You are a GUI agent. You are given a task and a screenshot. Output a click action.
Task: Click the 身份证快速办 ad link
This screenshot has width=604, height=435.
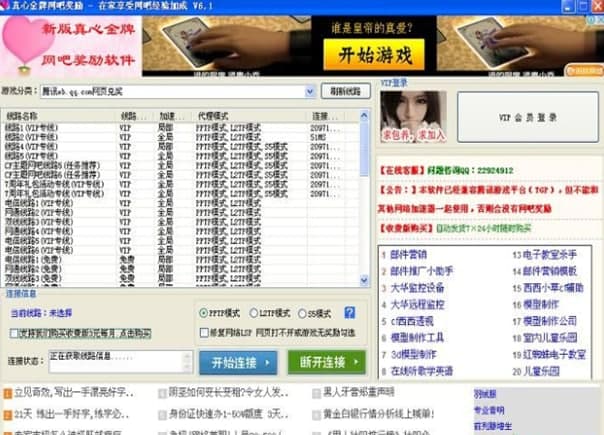pos(228,414)
